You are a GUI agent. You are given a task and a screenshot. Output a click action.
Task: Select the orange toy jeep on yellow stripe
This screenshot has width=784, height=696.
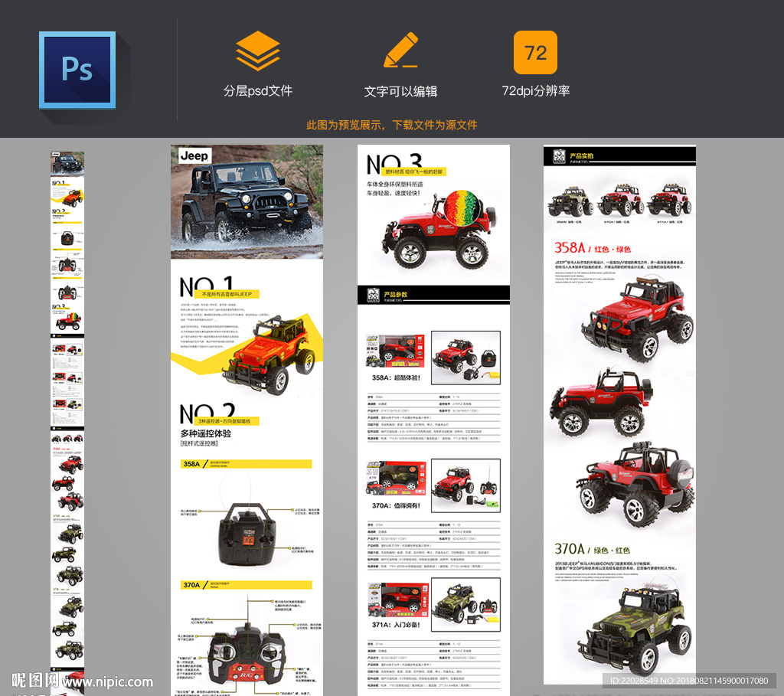point(270,354)
